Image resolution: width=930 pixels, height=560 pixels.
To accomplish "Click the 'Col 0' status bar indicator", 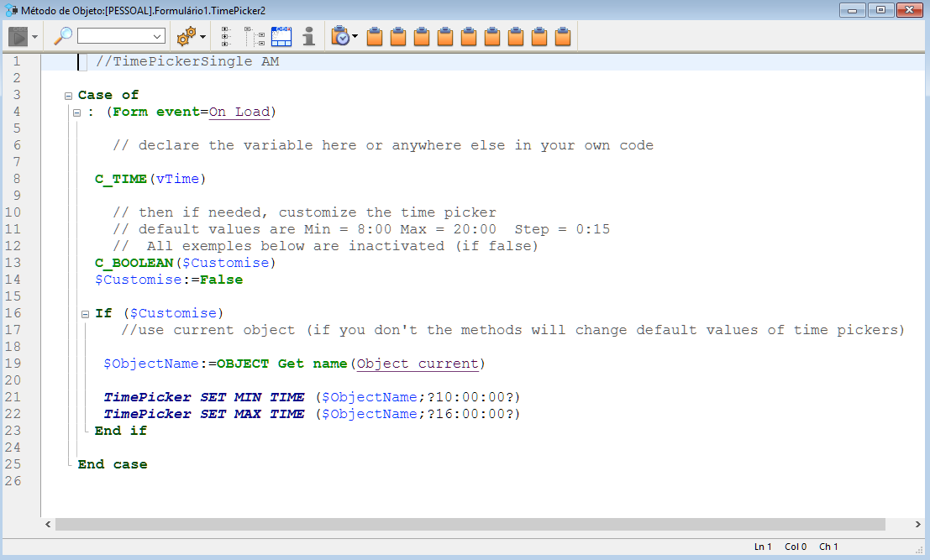I will tap(796, 547).
